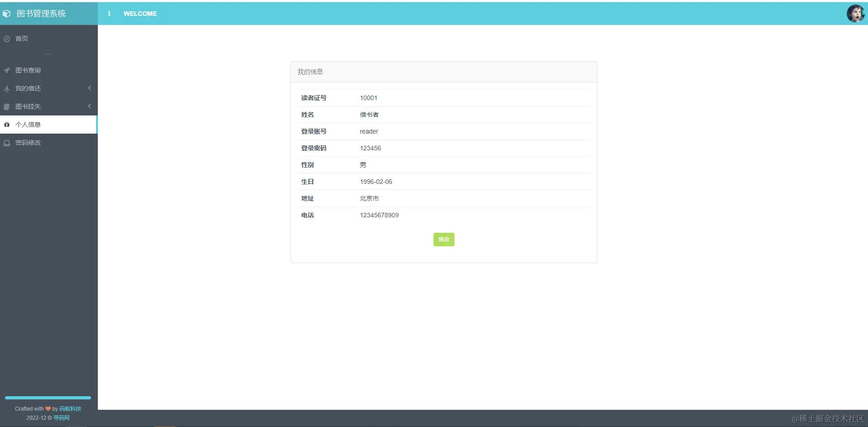The width and height of the screenshot is (868, 427).
Task: Click the green 修改 button
Action: pyautogui.click(x=444, y=240)
